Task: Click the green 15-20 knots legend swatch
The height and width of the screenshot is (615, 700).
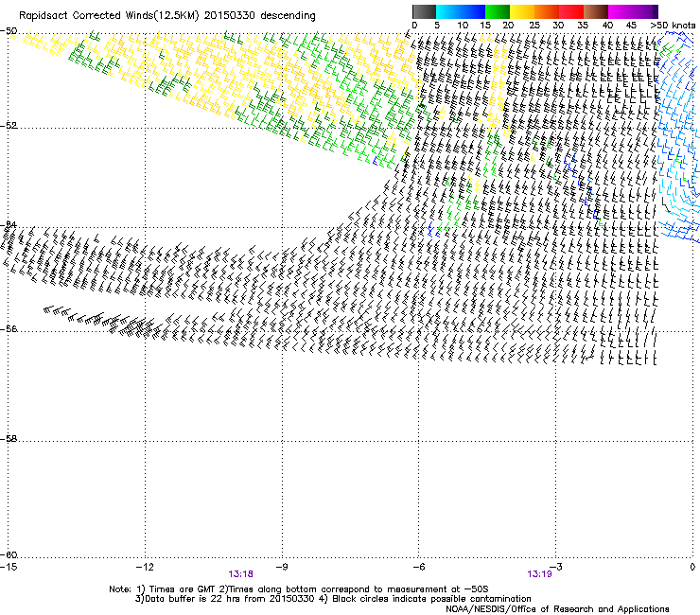Action: [x=498, y=11]
